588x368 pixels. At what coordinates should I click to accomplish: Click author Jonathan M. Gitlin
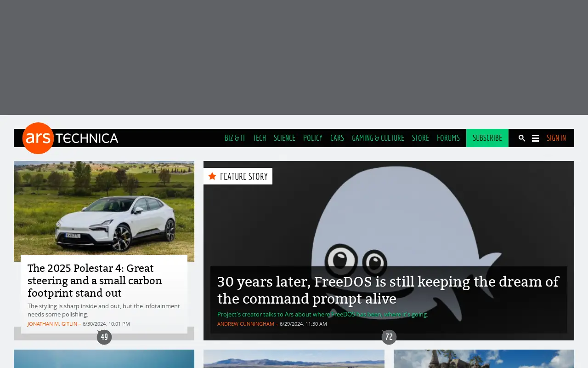pyautogui.click(x=52, y=324)
